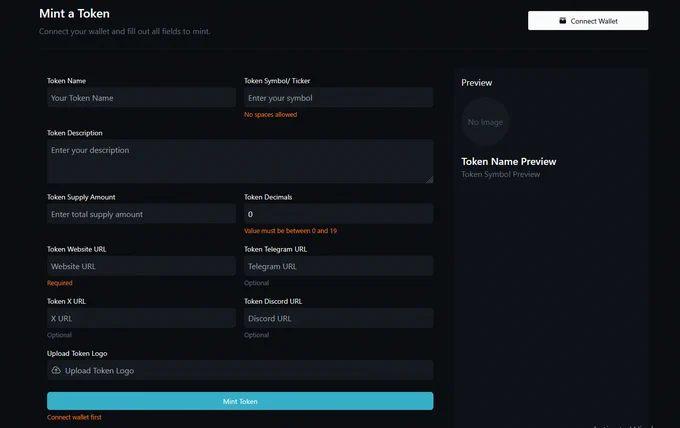680x428 pixels.
Task: Focus the Token Name input field
Action: [141, 98]
